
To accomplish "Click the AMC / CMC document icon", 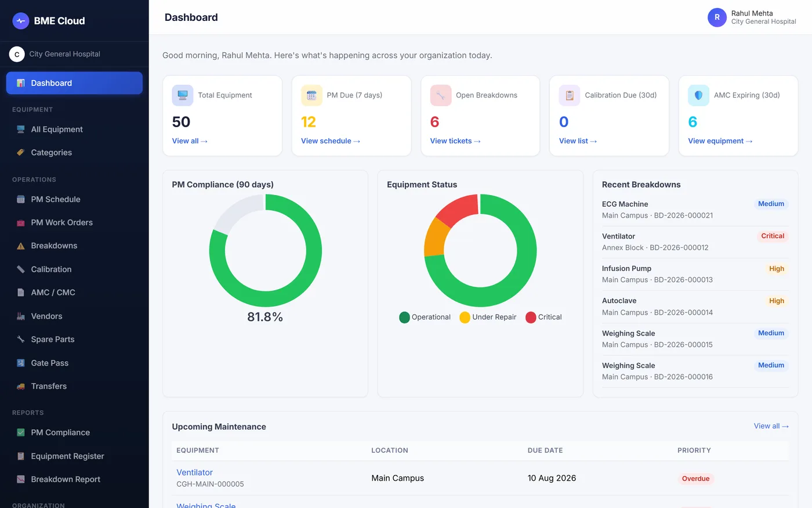I will [21, 293].
